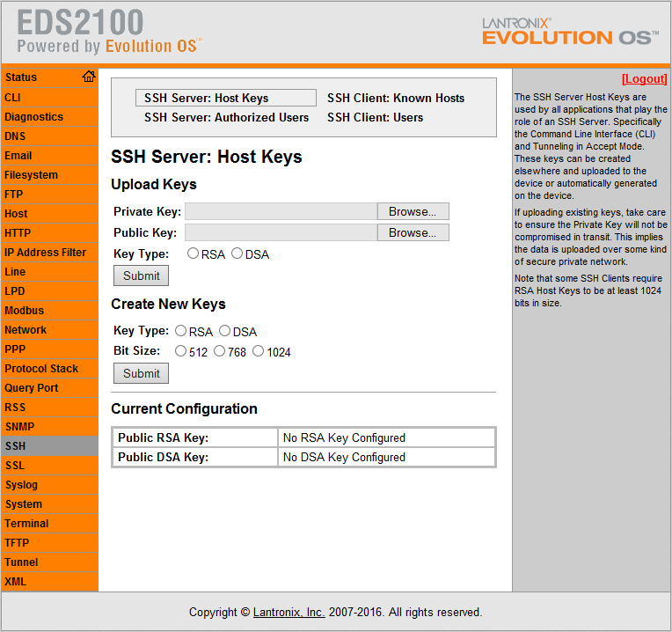Image resolution: width=672 pixels, height=632 pixels.
Task: Select 512 bit size
Action: [x=181, y=351]
